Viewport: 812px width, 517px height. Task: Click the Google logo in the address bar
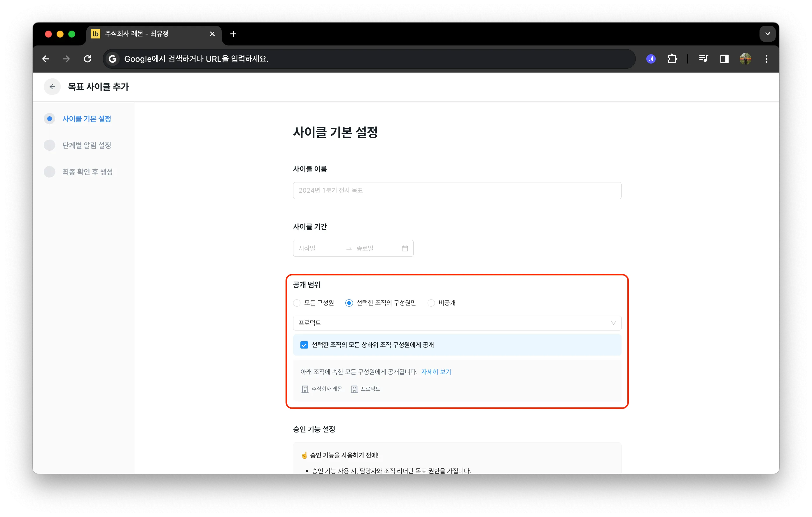point(113,59)
